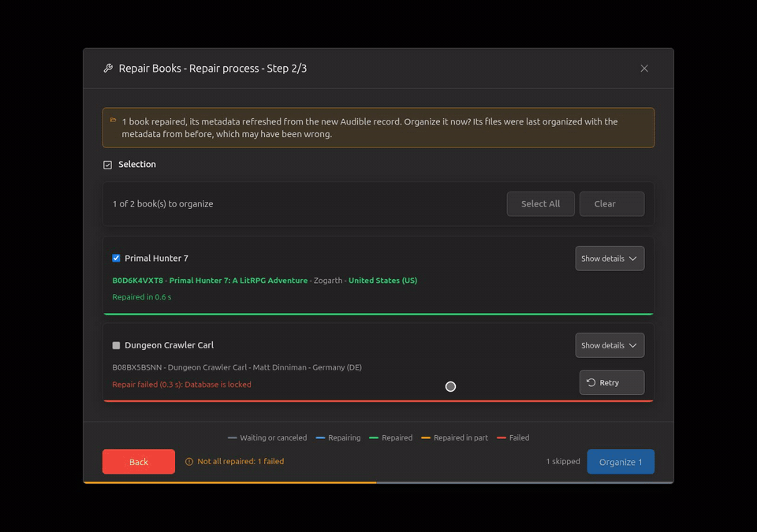Click the orange notice about organizing repaired book
Viewport: 757px width, 532px height.
click(378, 128)
